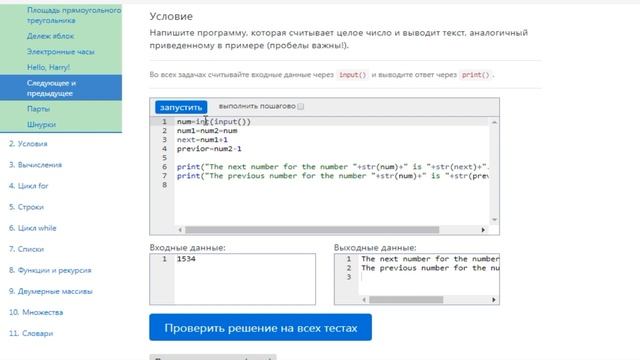The height and width of the screenshot is (360, 640).
Task: Click code editor horizontal scroll-left arrow
Action: pos(180,230)
